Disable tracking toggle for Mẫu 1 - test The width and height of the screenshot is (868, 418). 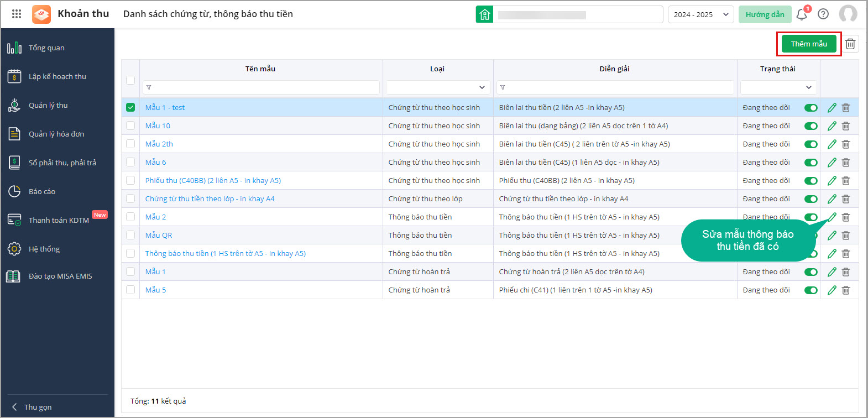(x=811, y=108)
